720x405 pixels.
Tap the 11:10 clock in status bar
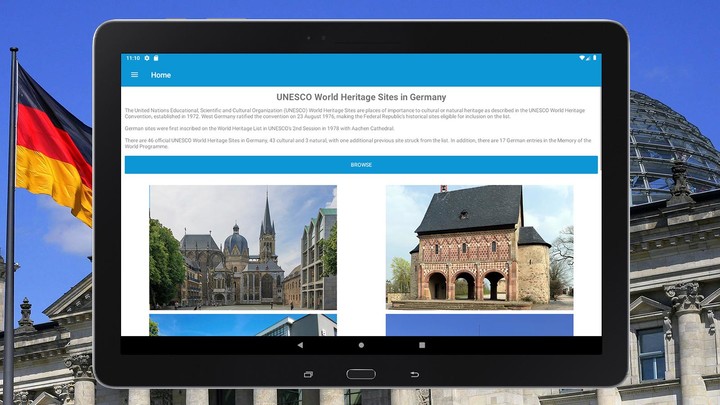tap(133, 58)
